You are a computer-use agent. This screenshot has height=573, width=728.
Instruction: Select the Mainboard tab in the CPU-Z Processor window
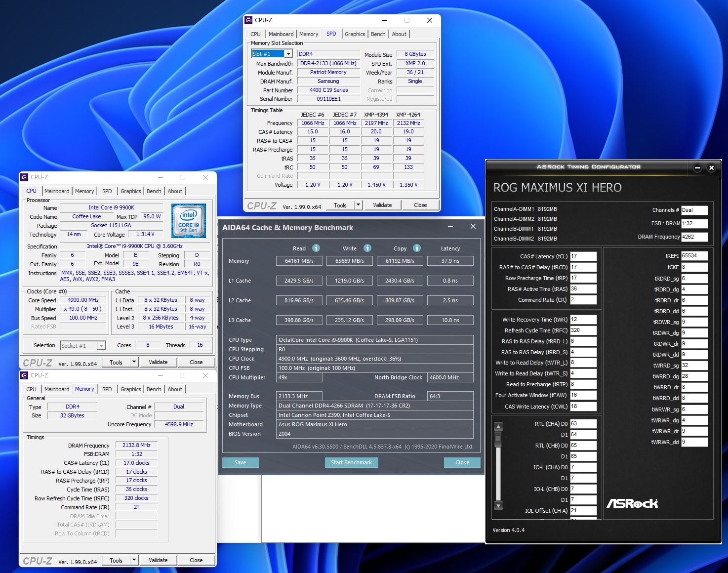(x=57, y=191)
